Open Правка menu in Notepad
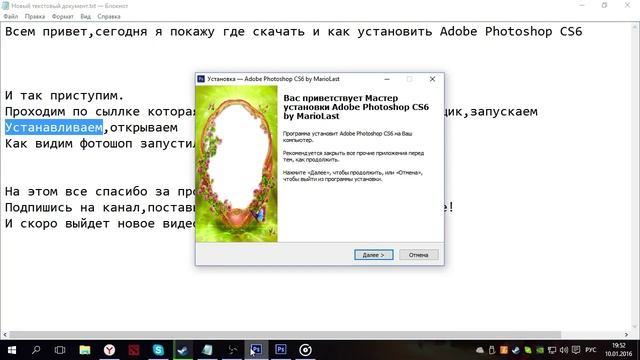Viewport: 640px width, 360px height. [35, 16]
